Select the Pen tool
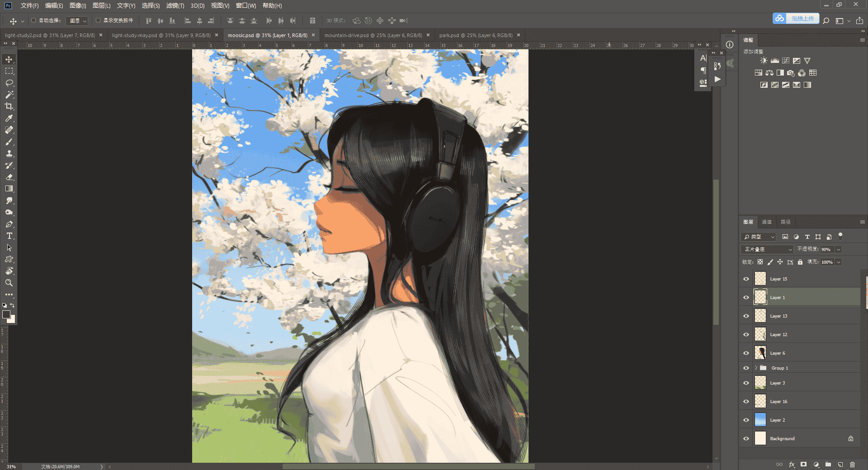The width and height of the screenshot is (868, 470). [9, 224]
